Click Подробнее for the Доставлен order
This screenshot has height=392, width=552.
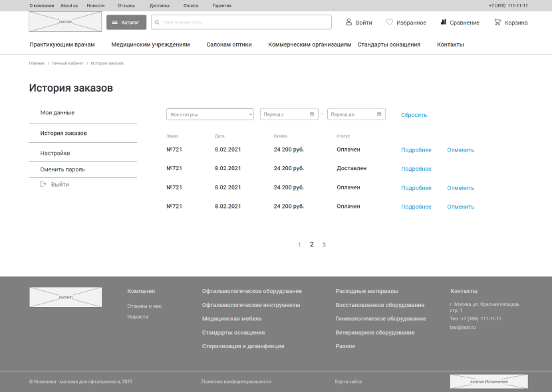[416, 169]
